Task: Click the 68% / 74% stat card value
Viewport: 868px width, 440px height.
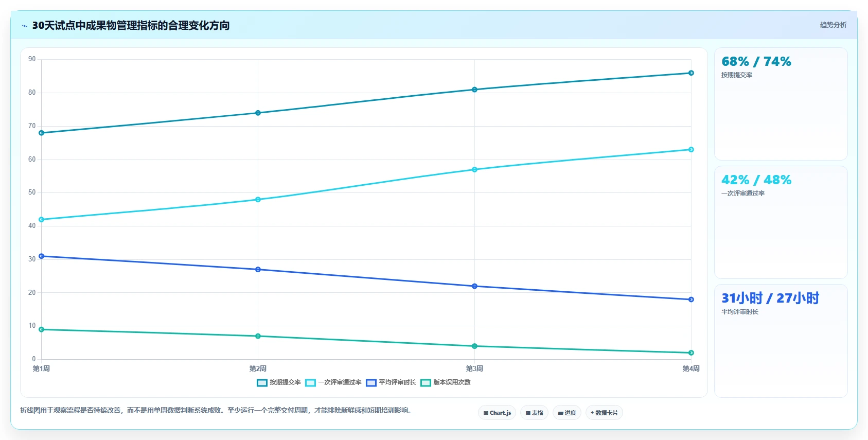Action: click(x=756, y=62)
